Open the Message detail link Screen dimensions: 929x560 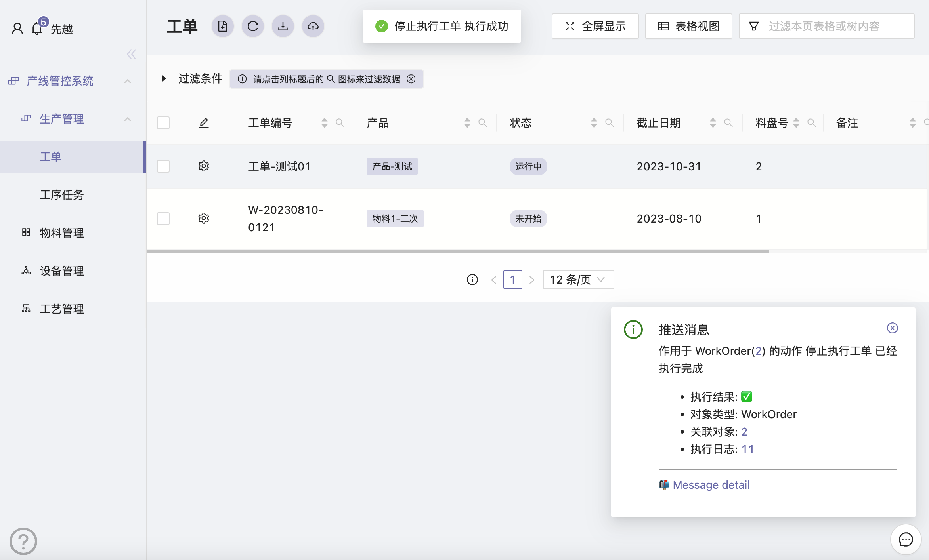click(x=711, y=485)
